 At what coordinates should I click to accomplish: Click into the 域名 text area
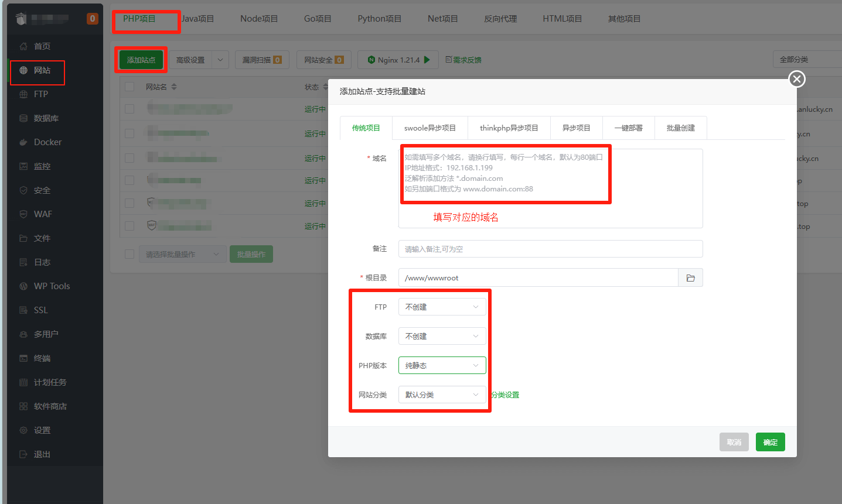coord(551,188)
